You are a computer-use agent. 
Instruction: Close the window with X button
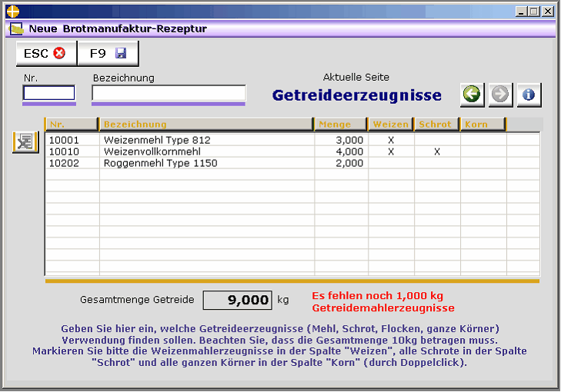548,12
